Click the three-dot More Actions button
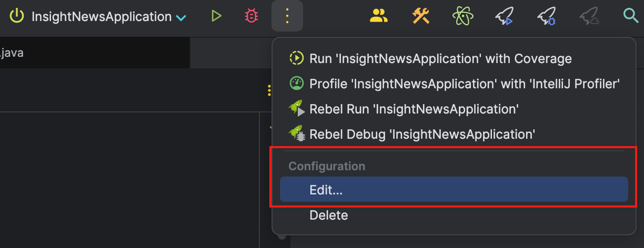The height and width of the screenshot is (248, 644). [x=287, y=16]
